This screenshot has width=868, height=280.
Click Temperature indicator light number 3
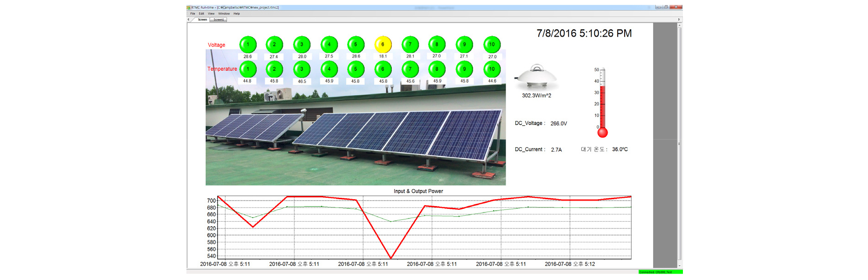pos(302,69)
